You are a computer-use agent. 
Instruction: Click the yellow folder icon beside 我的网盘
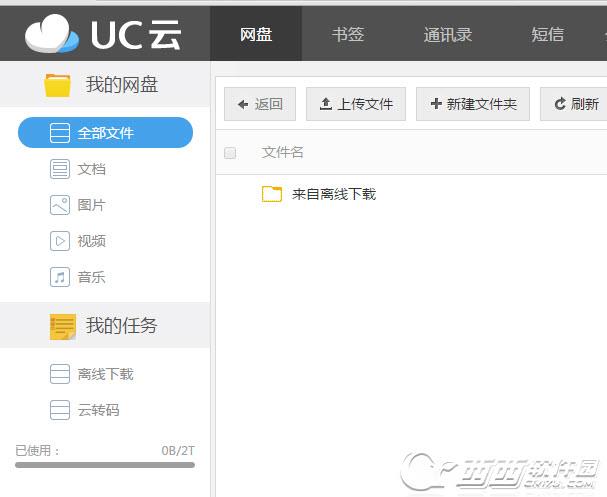[x=57, y=85]
